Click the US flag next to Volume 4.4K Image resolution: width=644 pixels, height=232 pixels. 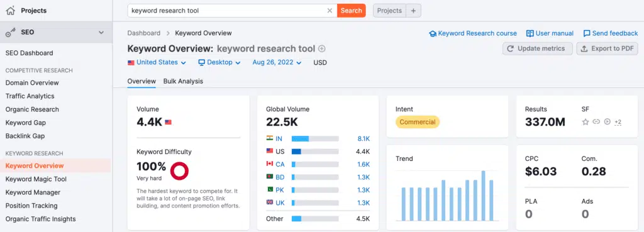tap(168, 123)
